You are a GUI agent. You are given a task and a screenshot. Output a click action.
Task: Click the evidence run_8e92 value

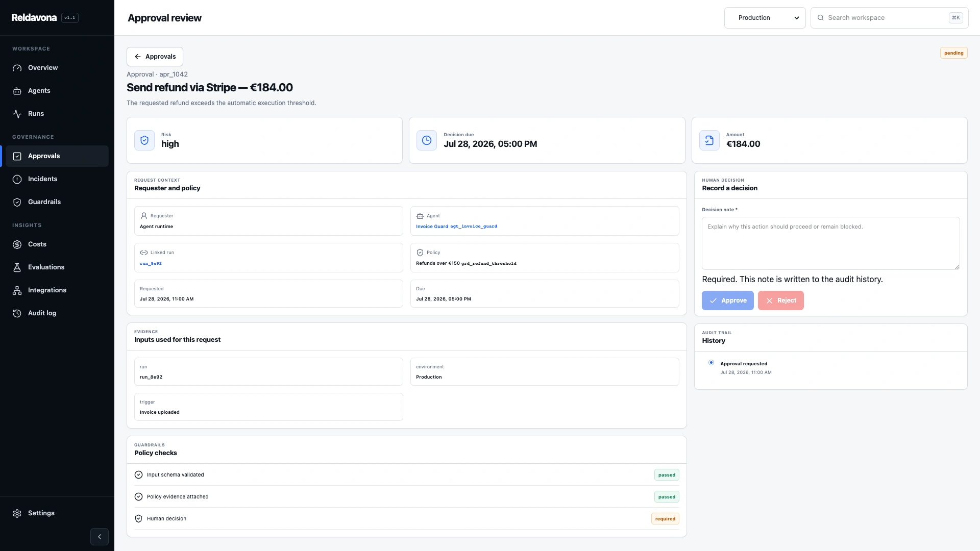pyautogui.click(x=151, y=377)
